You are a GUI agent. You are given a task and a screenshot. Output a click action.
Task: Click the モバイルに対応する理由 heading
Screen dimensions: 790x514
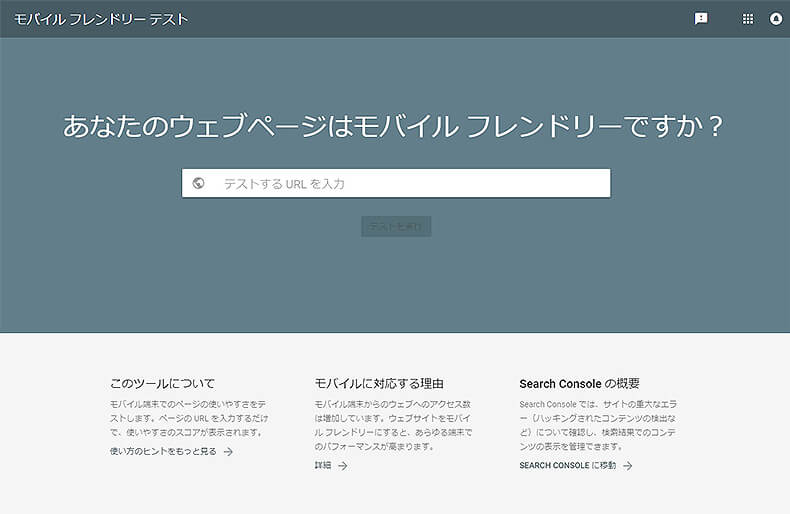[x=379, y=383]
